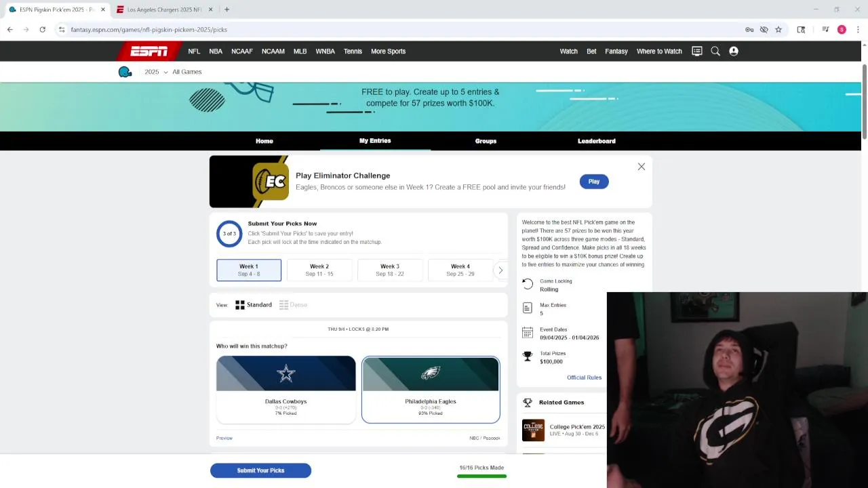Image resolution: width=868 pixels, height=488 pixels.
Task: Open the Leaderboard tab
Action: tap(597, 141)
